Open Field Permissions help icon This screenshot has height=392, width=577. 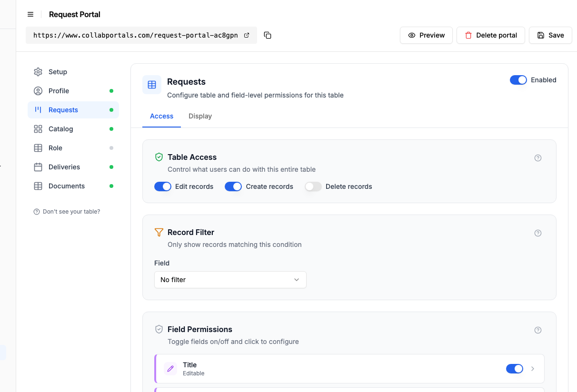tap(538, 330)
